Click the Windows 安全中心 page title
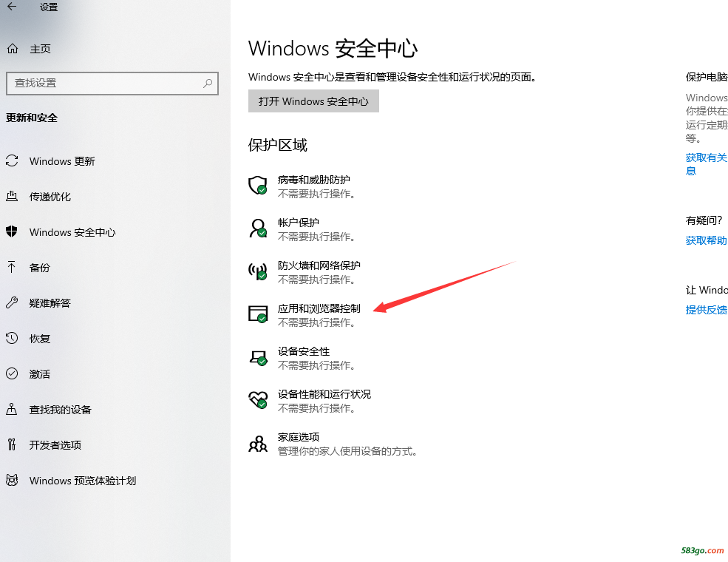Screen dimensions: 728x562 tap(333, 48)
